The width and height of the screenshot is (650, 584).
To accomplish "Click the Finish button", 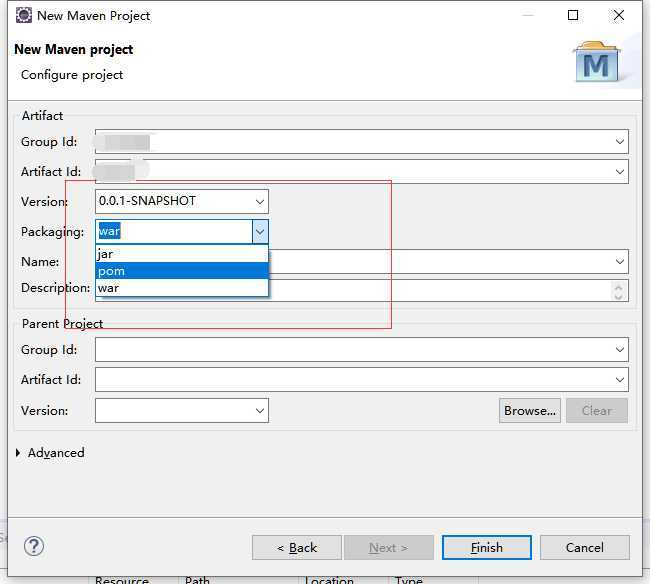I will click(x=487, y=548).
